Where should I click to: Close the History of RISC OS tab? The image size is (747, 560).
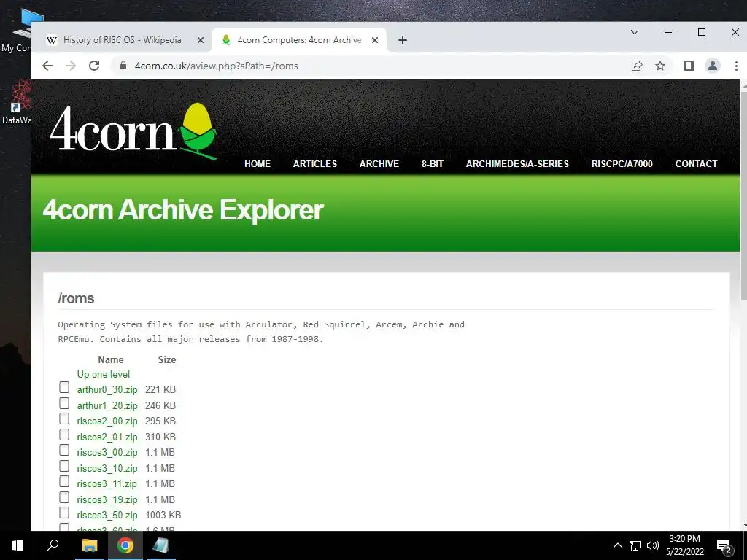point(201,40)
